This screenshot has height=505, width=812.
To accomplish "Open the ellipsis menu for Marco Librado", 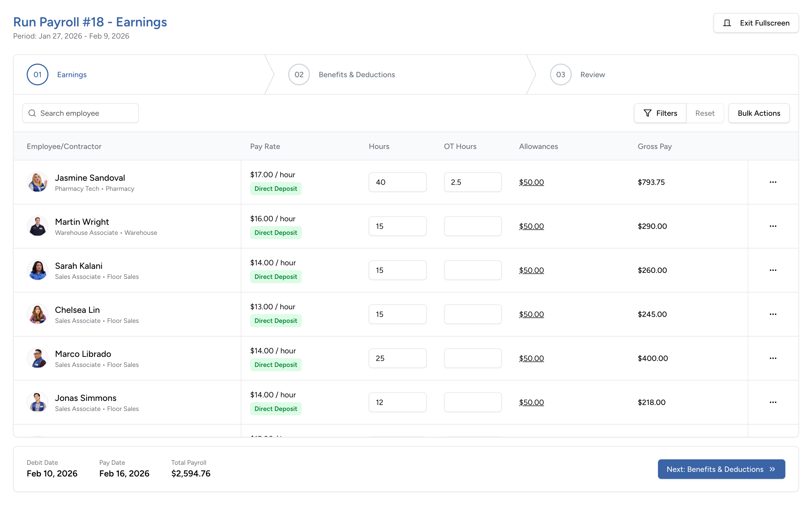I will click(773, 358).
